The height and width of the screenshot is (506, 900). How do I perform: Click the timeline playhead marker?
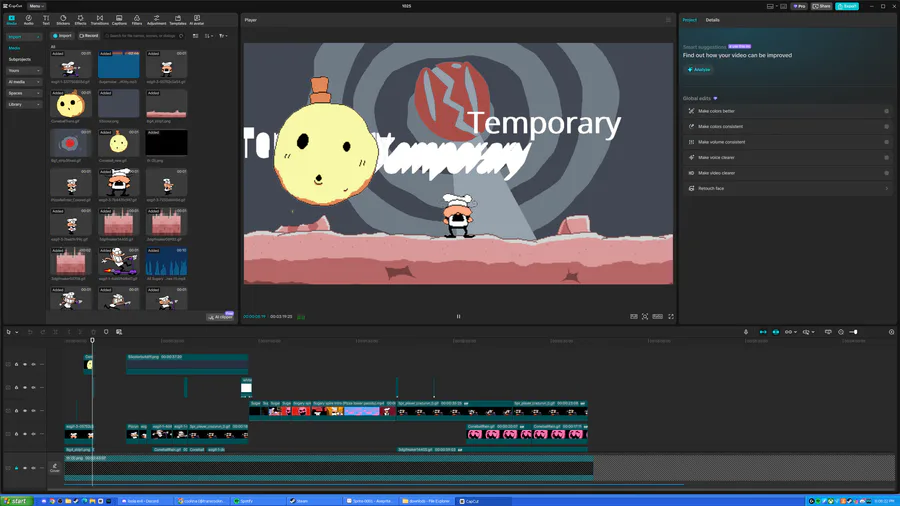pos(92,341)
